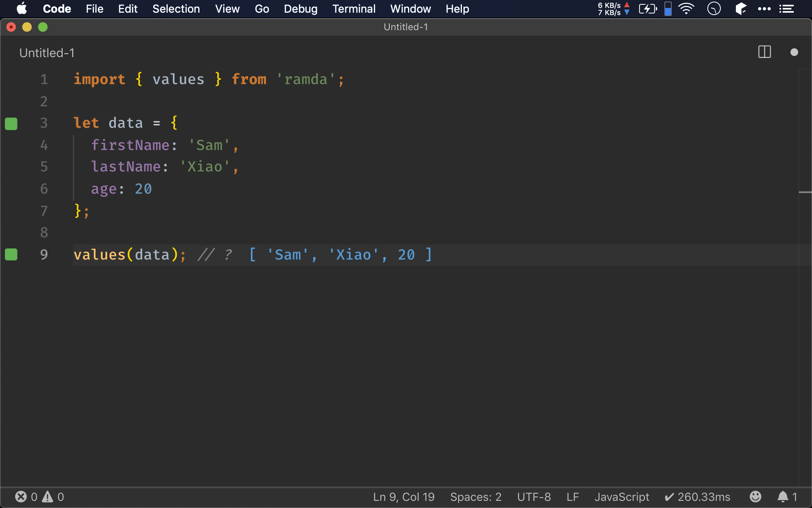Screen dimensions: 812x508
Task: Click the Quokka 260.33ms status item
Action: 697,497
